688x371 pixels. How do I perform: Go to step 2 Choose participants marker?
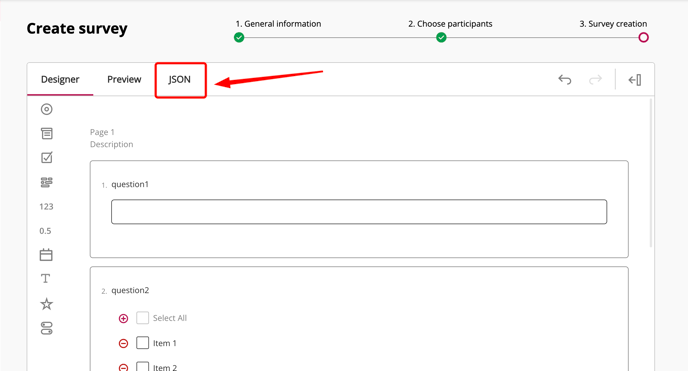coord(441,38)
